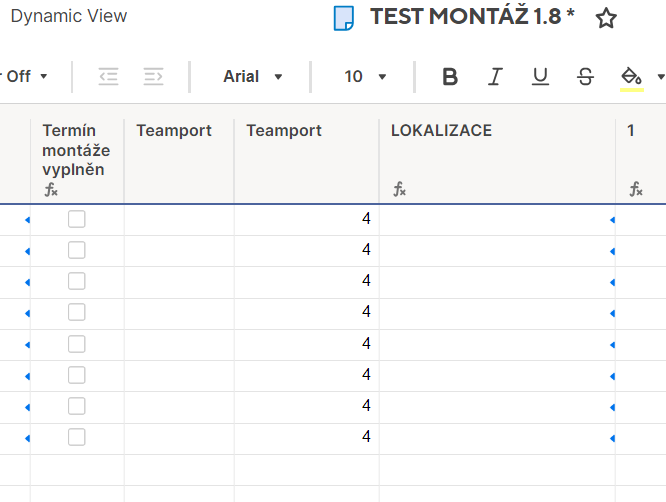Tick the fourth row checkbox
This screenshot has height=502, width=666.
pos(76,313)
